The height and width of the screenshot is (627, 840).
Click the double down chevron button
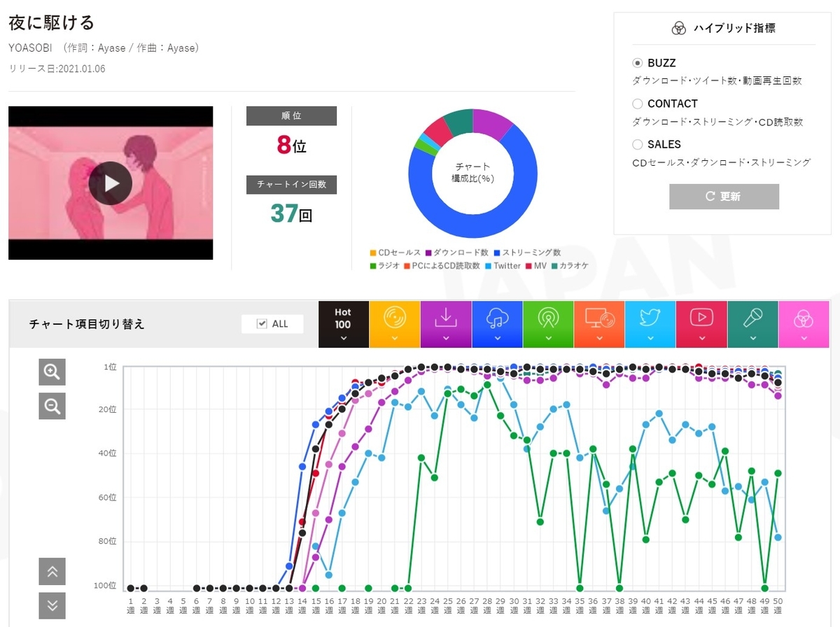[x=52, y=605]
